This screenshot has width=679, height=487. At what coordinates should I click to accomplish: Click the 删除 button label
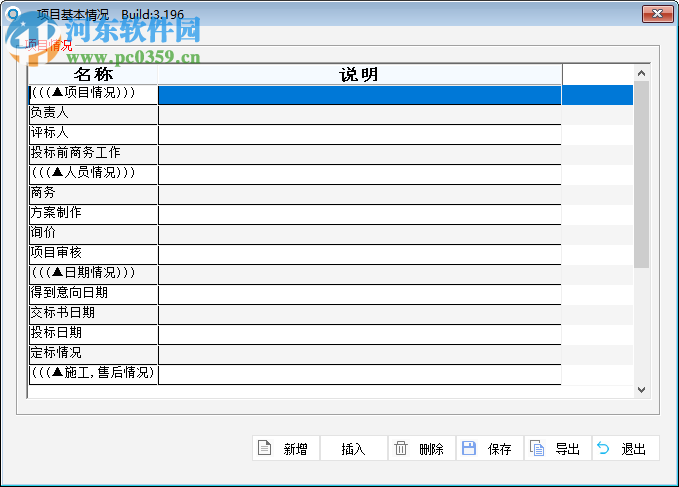tap(431, 449)
